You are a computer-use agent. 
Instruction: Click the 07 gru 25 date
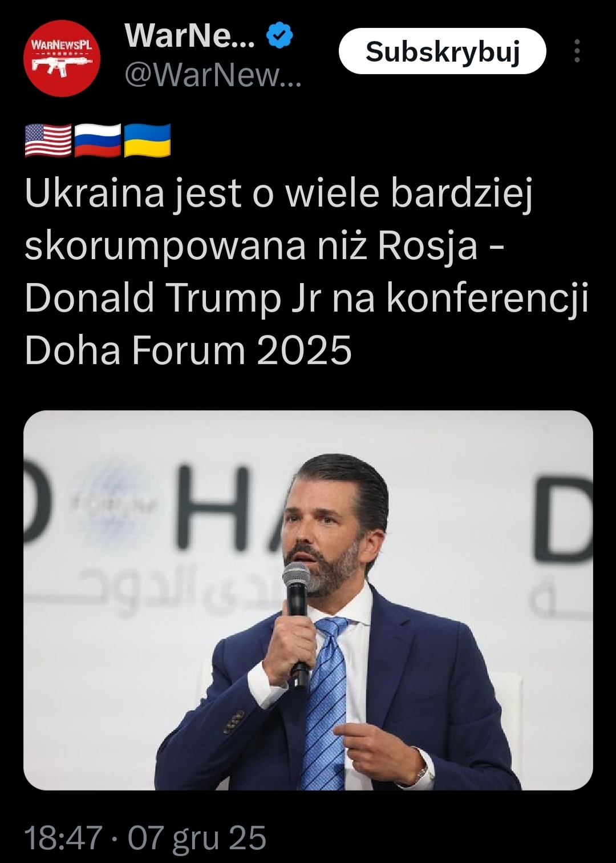tap(197, 838)
